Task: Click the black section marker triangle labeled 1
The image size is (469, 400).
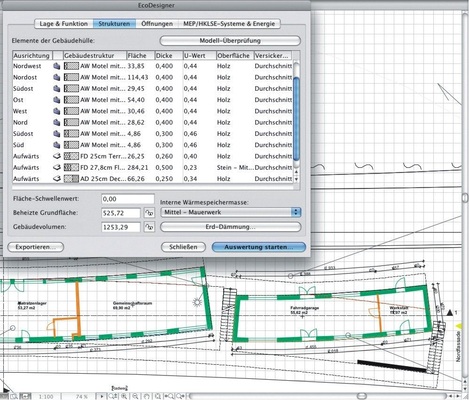Action: click(450, 313)
